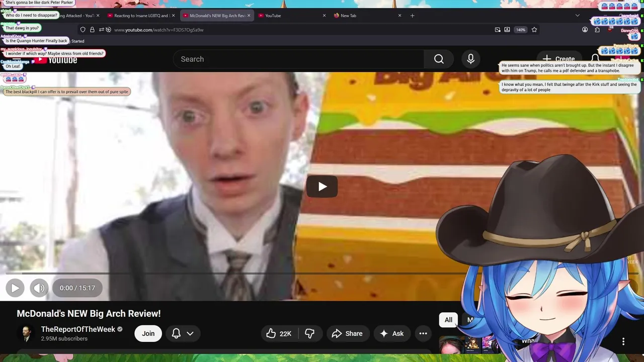Open the browser extensions puzzle icon
The height and width of the screenshot is (362, 644).
pos(597,30)
